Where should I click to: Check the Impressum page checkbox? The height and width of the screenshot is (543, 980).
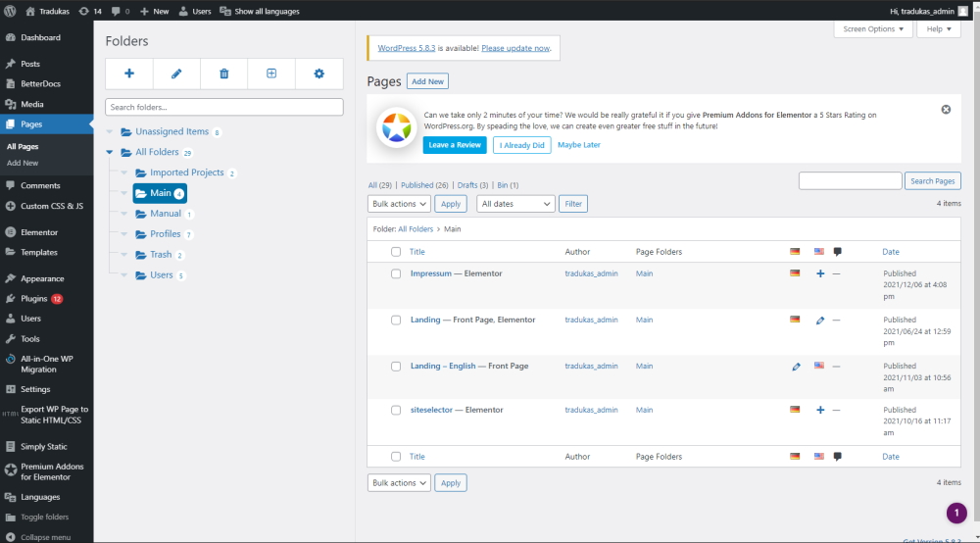[396, 273]
